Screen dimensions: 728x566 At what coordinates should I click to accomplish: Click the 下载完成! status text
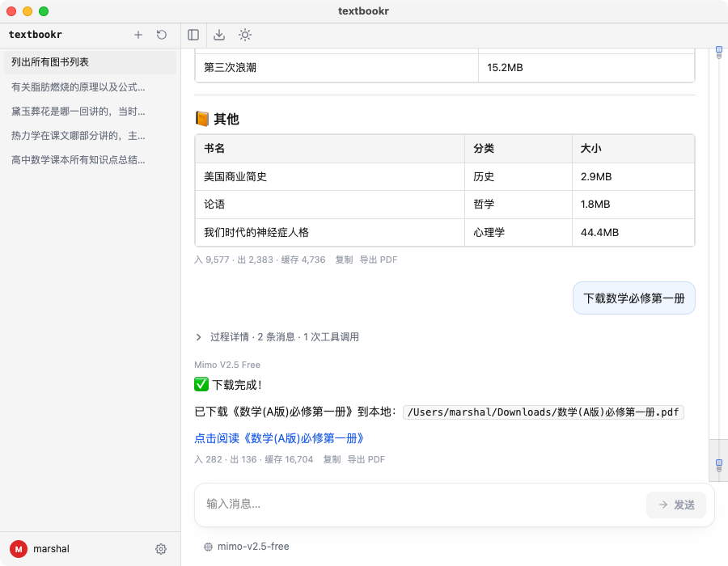237,385
